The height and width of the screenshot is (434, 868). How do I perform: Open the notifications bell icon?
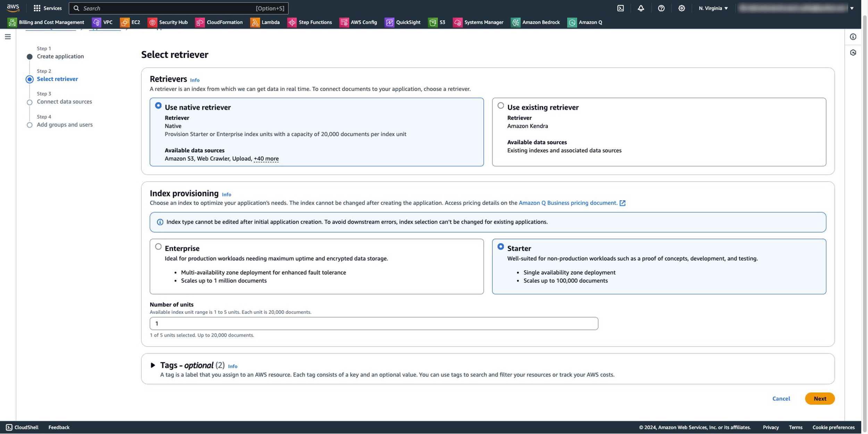pyautogui.click(x=641, y=8)
